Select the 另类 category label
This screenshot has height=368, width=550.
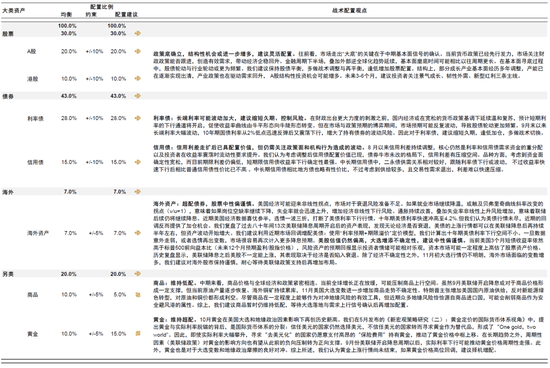pyautogui.click(x=8, y=274)
